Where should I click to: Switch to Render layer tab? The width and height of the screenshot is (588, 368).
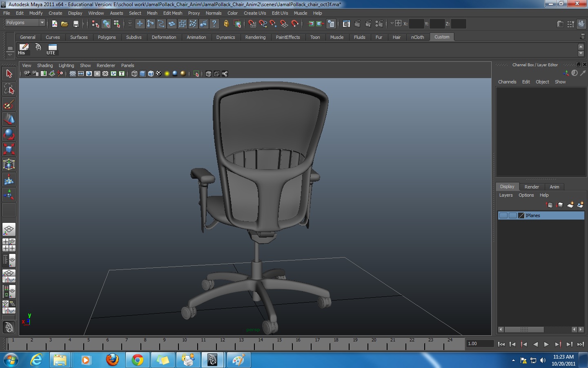click(532, 187)
